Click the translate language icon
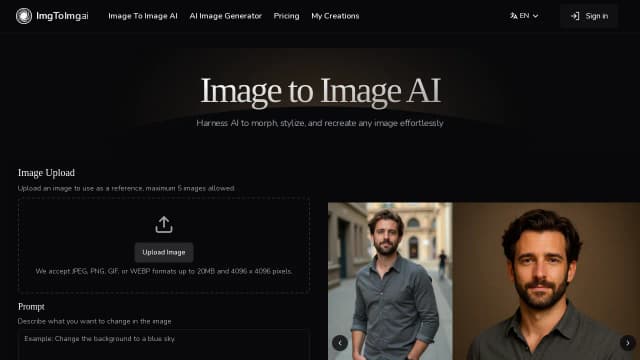This screenshot has width=640, height=360. tap(513, 16)
